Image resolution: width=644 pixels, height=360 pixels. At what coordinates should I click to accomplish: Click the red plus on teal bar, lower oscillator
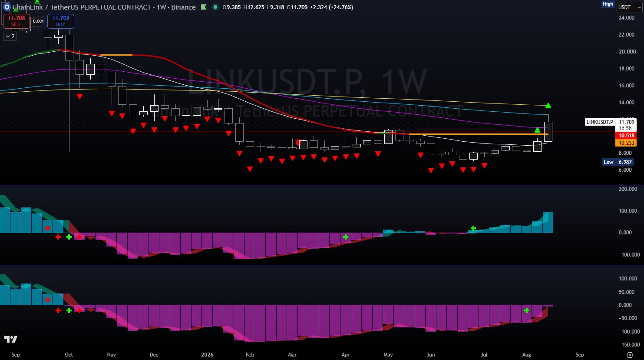(x=48, y=300)
